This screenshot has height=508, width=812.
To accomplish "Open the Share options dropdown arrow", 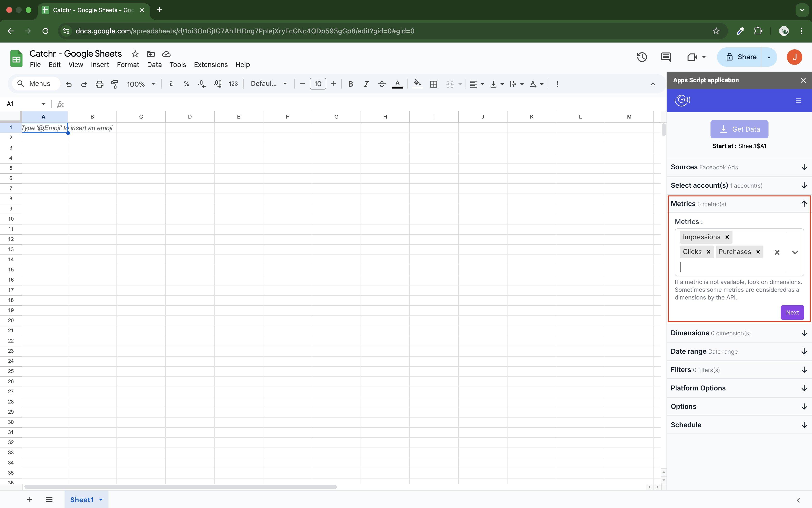I will click(769, 57).
